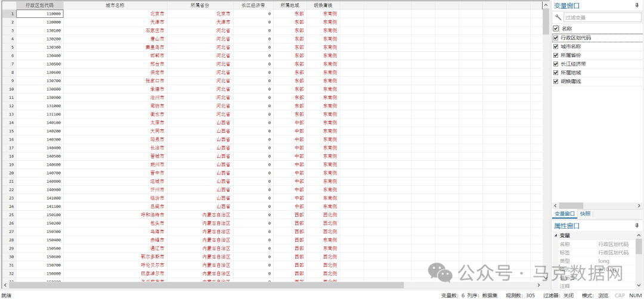Uncheck the 胡焕庸线 variable checkbox
This screenshot has width=644, height=299.
556,81
